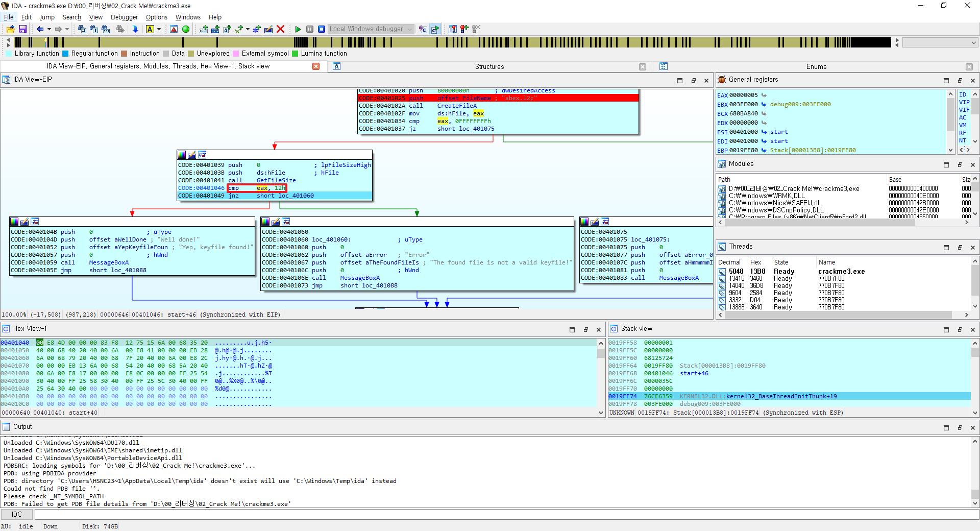This screenshot has height=531, width=980.
Task: Click CreateFileA in the graph view
Action: [457, 106]
